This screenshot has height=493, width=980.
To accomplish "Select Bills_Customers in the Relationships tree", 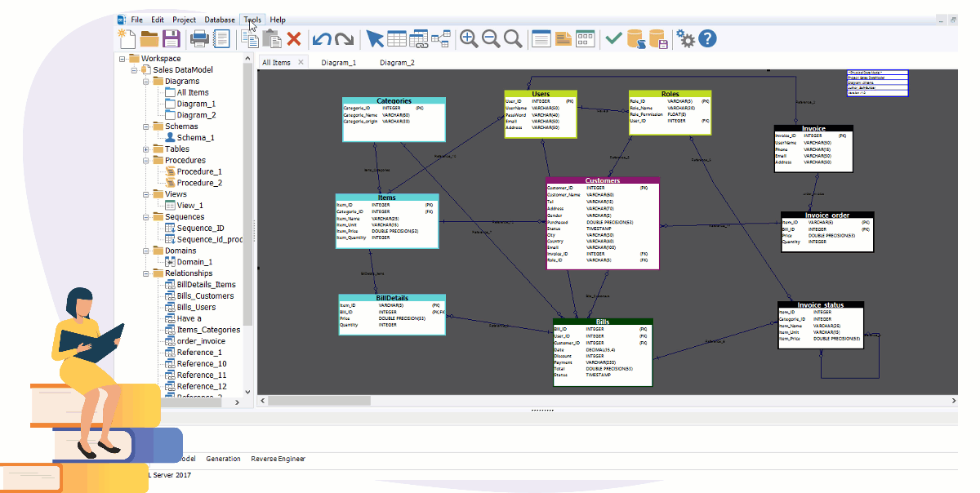I will click(205, 295).
